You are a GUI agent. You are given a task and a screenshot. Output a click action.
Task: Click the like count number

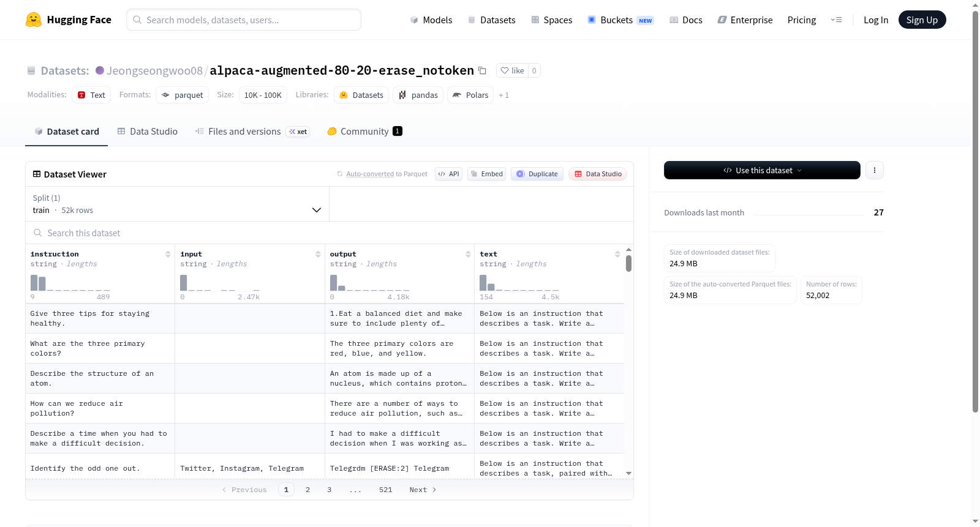[x=534, y=70]
